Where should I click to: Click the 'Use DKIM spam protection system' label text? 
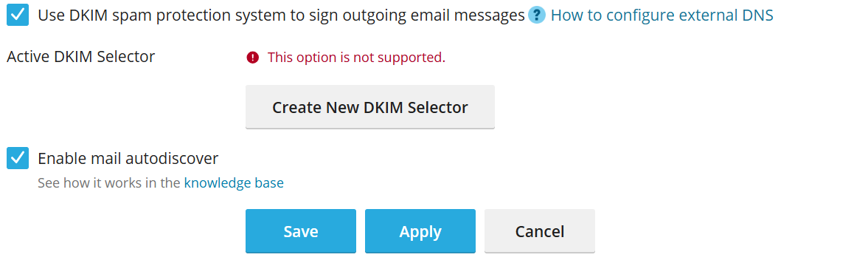pos(281,16)
